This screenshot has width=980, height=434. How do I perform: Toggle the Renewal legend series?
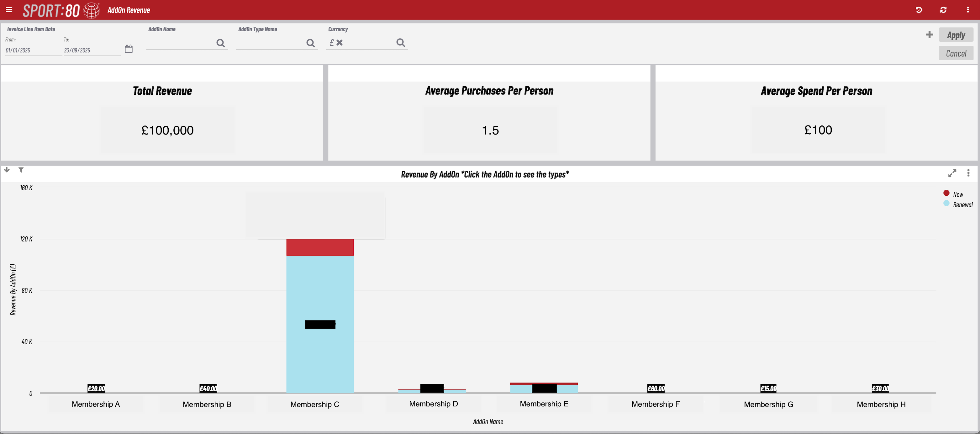[962, 204]
